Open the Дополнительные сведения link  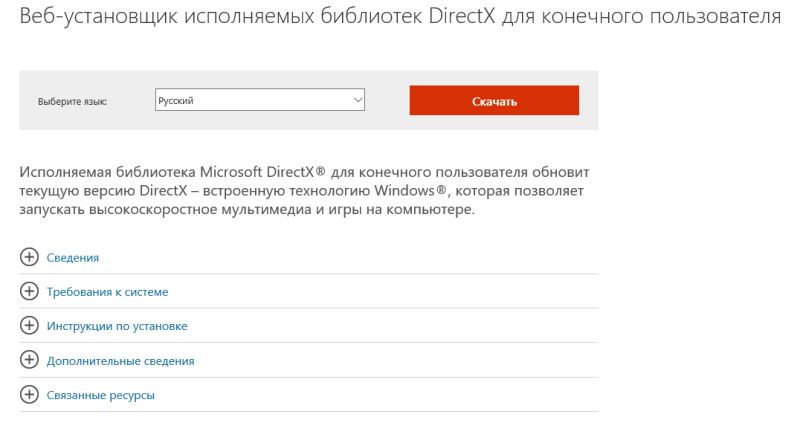(121, 361)
